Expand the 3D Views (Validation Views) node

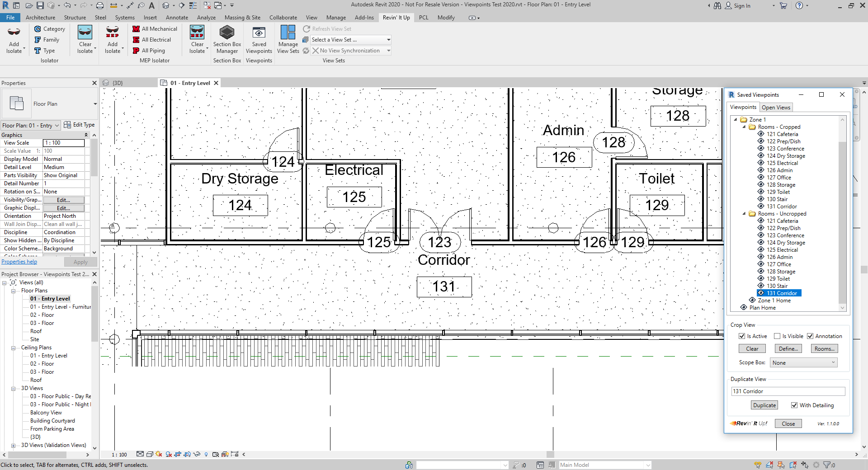[x=14, y=445]
